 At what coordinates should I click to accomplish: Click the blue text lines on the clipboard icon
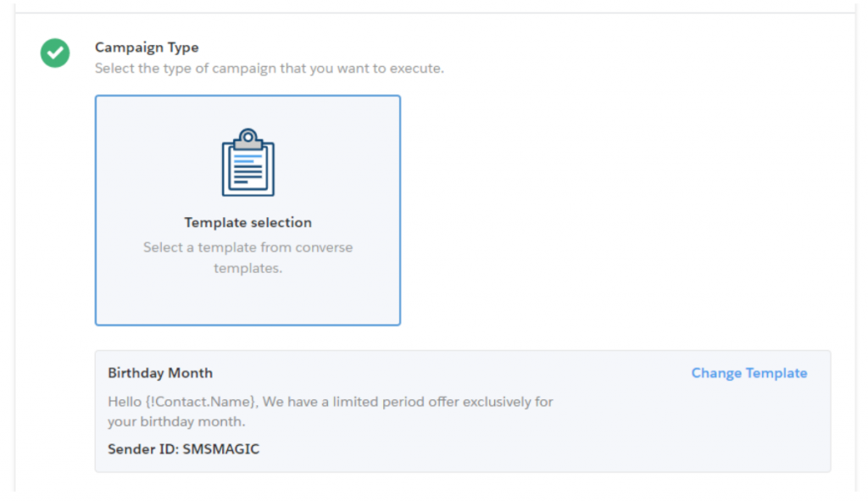(247, 159)
